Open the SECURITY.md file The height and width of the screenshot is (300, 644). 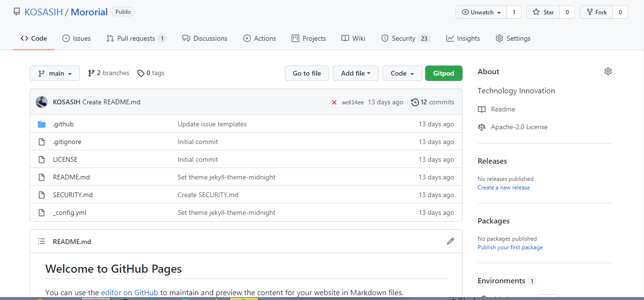(x=73, y=195)
